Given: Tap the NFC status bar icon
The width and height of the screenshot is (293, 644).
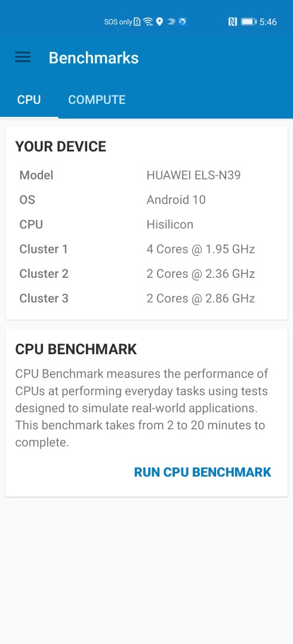Looking at the screenshot, I should pyautogui.click(x=233, y=22).
